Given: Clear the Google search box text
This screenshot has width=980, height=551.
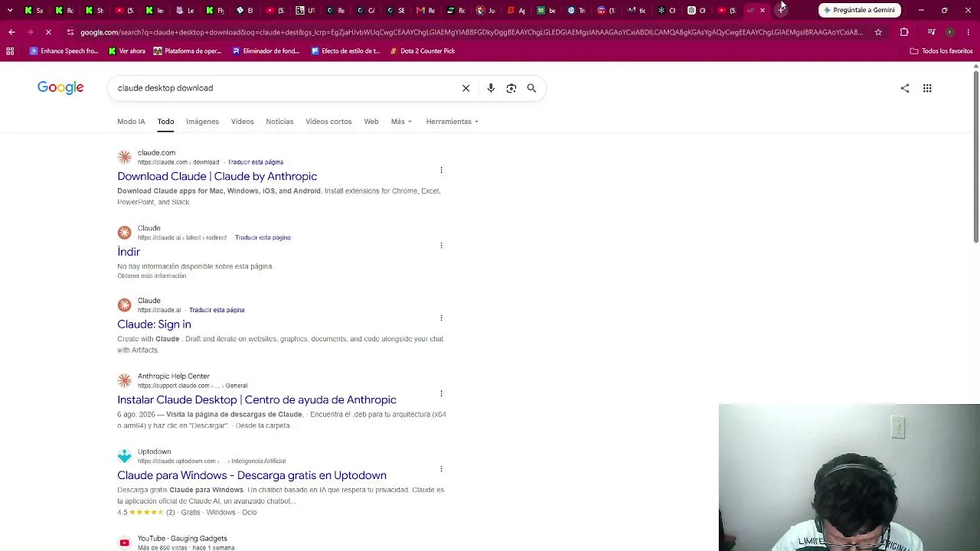Looking at the screenshot, I should point(465,88).
